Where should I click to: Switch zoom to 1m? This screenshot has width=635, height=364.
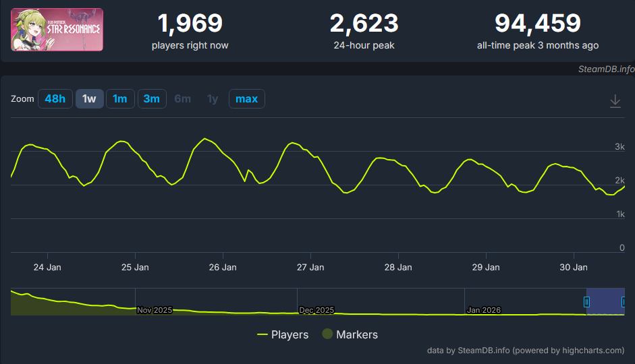120,98
